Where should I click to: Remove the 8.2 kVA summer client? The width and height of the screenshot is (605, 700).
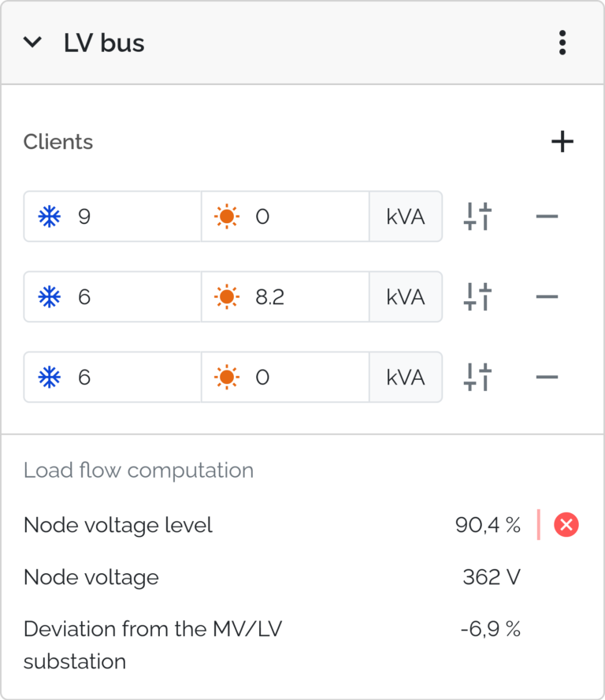pos(547,297)
